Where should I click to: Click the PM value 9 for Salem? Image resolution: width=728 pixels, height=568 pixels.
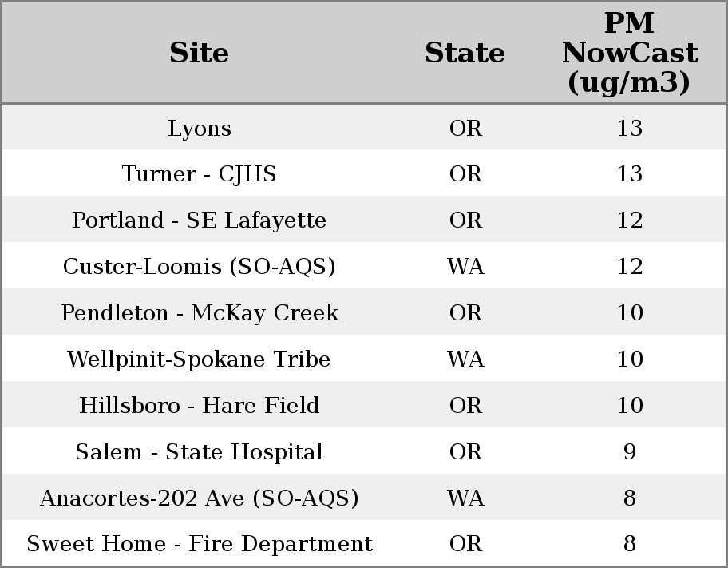point(629,452)
